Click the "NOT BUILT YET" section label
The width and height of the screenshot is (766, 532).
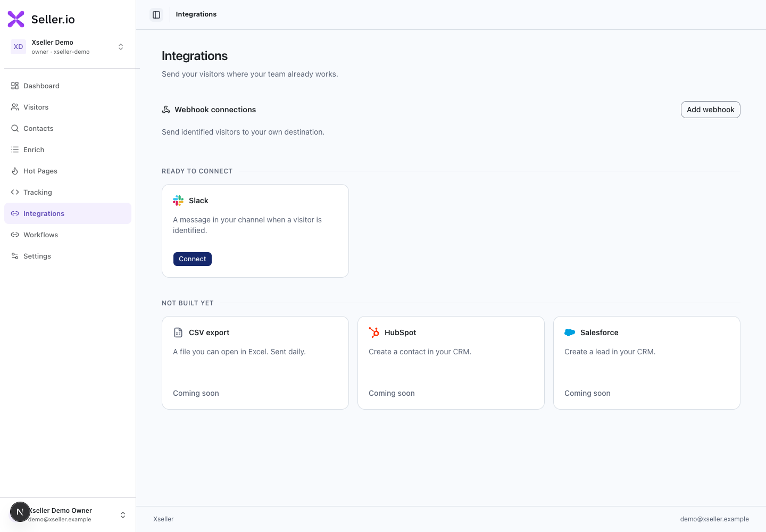click(188, 303)
